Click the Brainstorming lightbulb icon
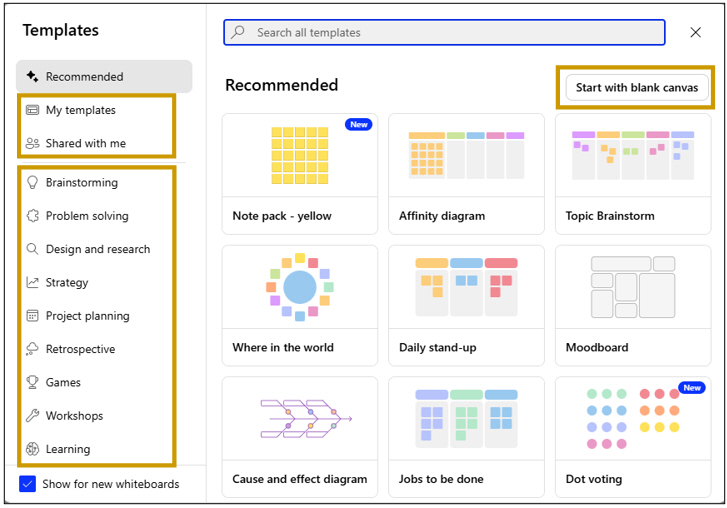The height and width of the screenshot is (508, 727). (32, 183)
